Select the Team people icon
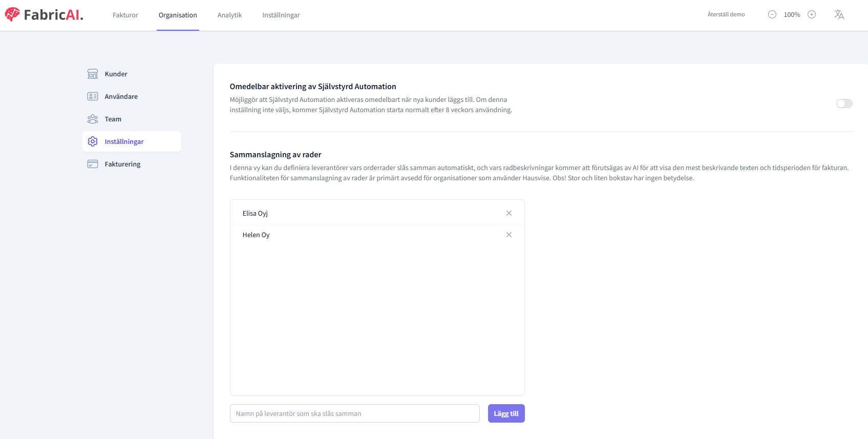 [93, 119]
